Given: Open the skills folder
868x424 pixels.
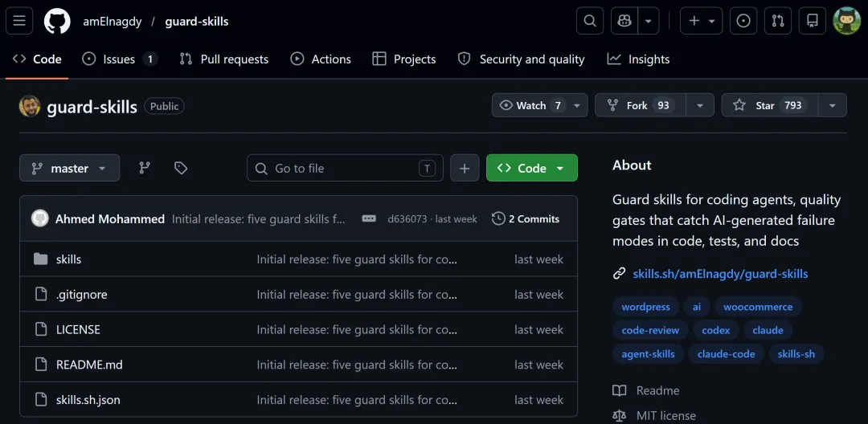Looking at the screenshot, I should coord(68,259).
